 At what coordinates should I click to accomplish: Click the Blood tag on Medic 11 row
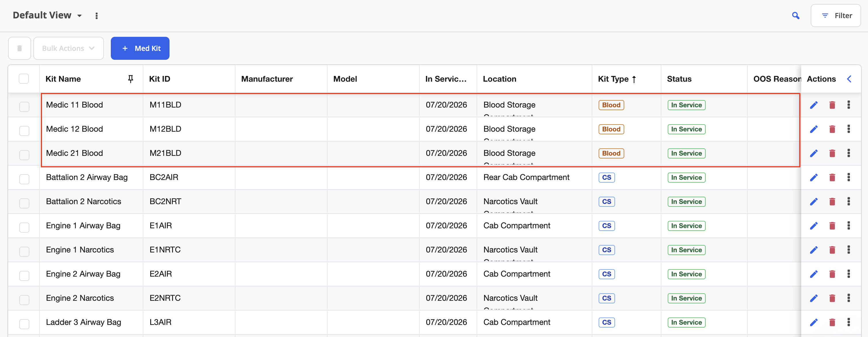[x=611, y=105]
